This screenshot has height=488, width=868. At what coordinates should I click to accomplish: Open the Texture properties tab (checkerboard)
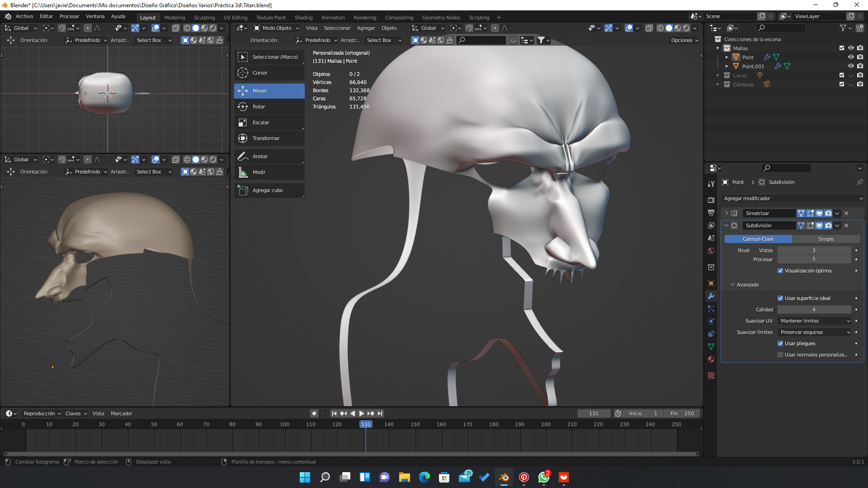[711, 375]
